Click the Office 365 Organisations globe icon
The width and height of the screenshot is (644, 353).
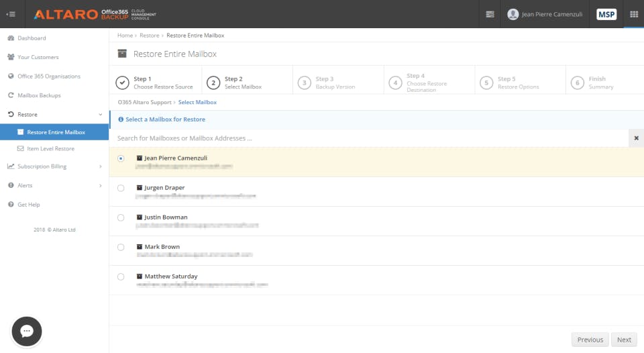click(11, 76)
